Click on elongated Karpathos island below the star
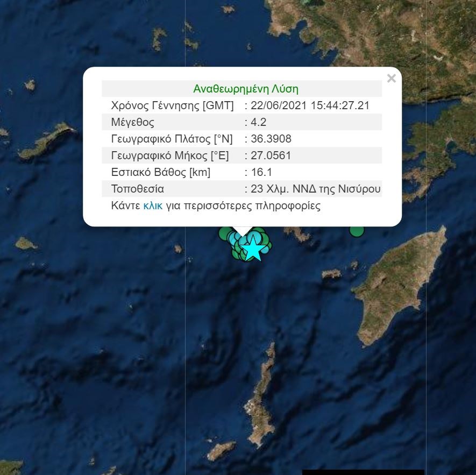 260,395
